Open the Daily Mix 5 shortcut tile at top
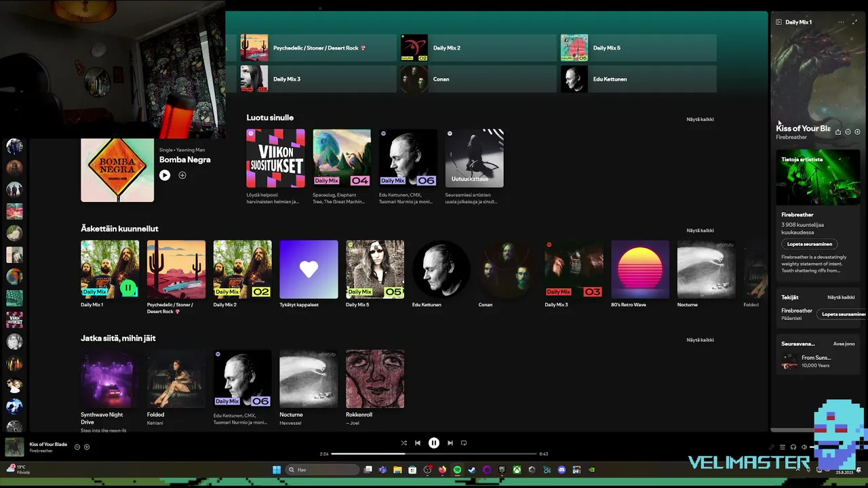The width and height of the screenshot is (868, 488). click(x=638, y=48)
